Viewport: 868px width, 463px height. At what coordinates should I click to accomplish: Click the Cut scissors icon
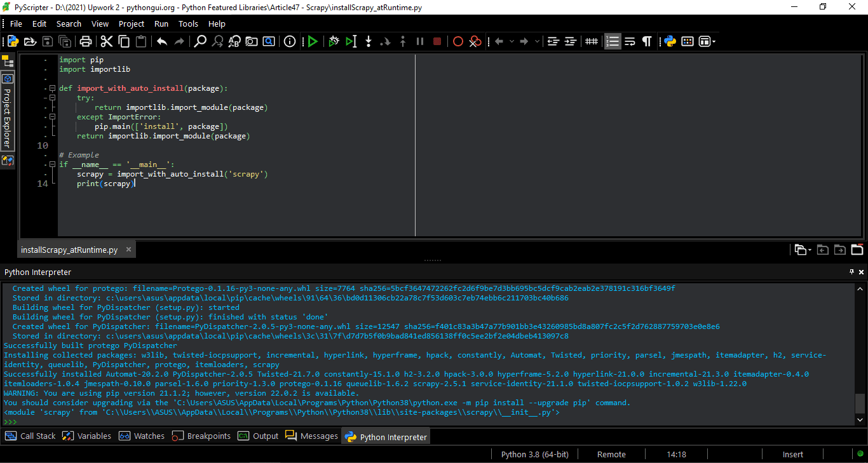pos(106,41)
